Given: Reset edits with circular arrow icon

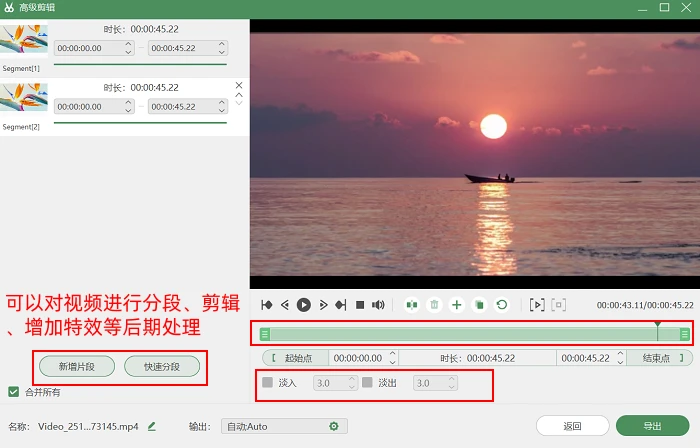Looking at the screenshot, I should tap(502, 305).
